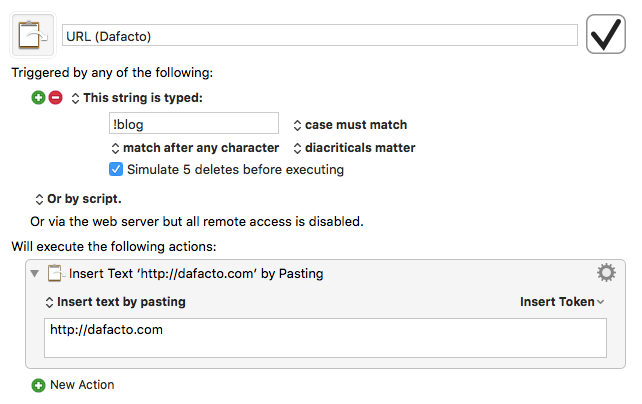Open the 'match after any character' popup
642x404 pixels.
coord(195,148)
